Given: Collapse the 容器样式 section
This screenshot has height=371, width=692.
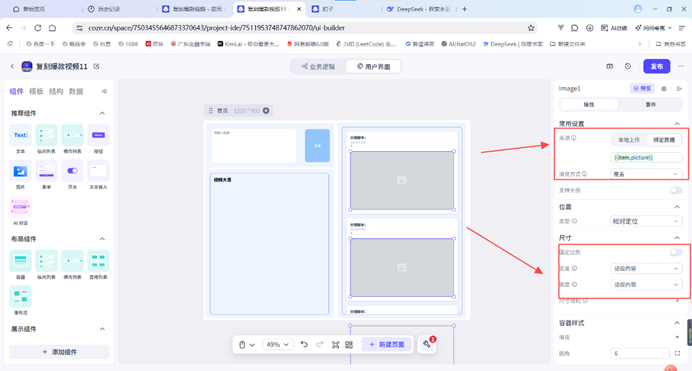Looking at the screenshot, I should coord(677,323).
